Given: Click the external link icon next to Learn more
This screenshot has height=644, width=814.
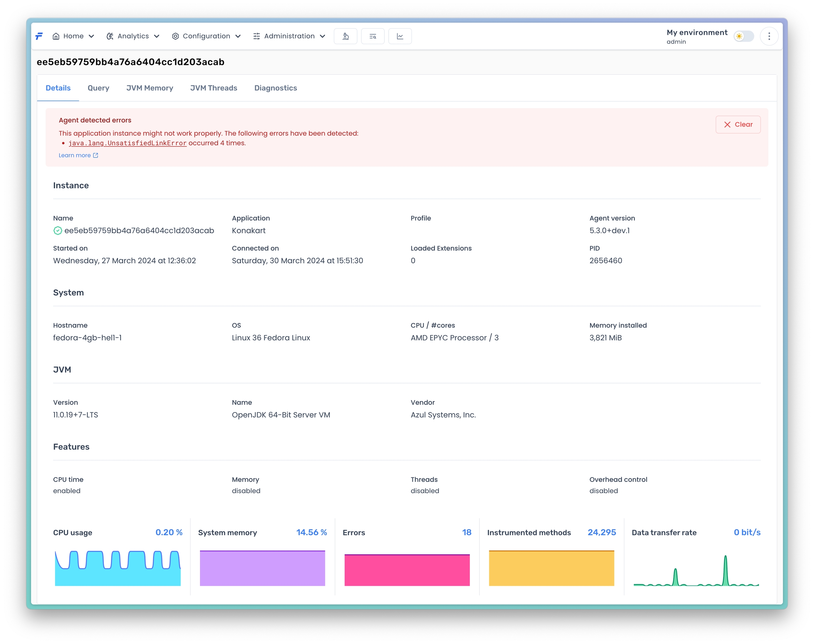Looking at the screenshot, I should click(95, 155).
